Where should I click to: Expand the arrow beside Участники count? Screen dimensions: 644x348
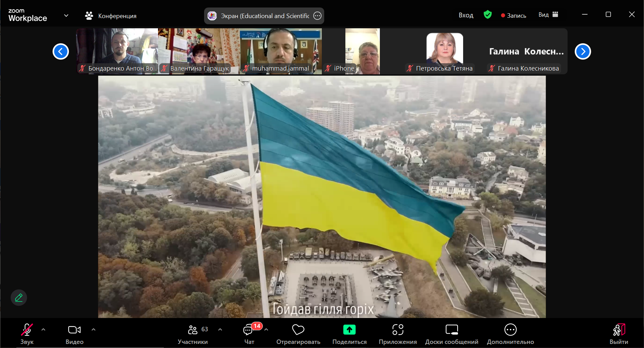pos(220,330)
